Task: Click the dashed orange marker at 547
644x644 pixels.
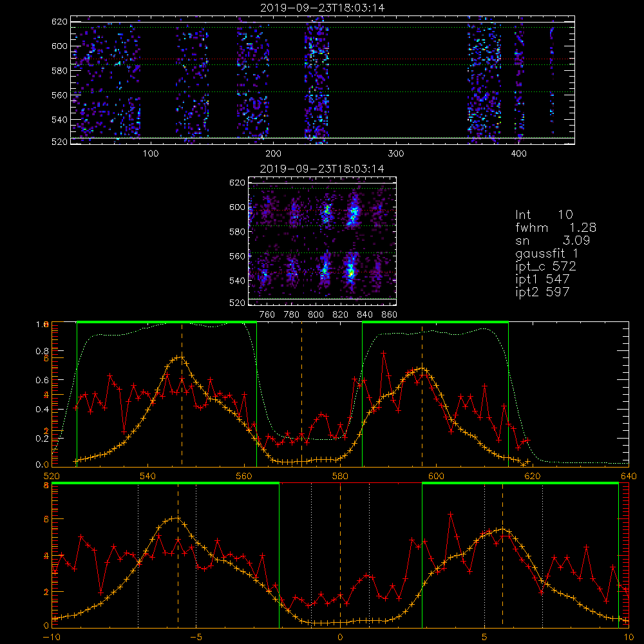Action: tap(182, 394)
